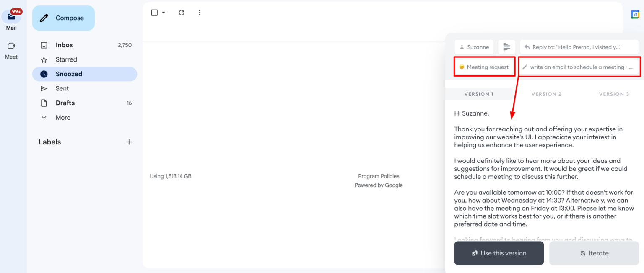Switch to the Version 3 tab

click(x=613, y=94)
